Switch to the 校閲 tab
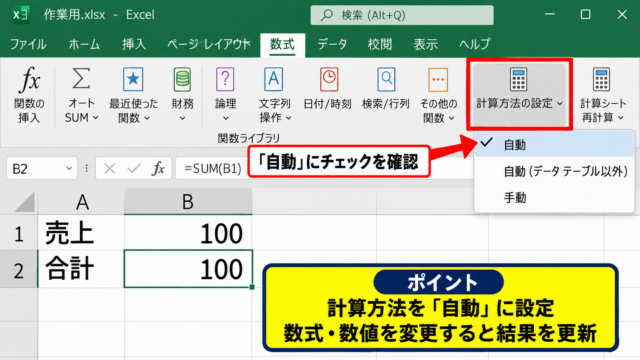 [x=380, y=44]
